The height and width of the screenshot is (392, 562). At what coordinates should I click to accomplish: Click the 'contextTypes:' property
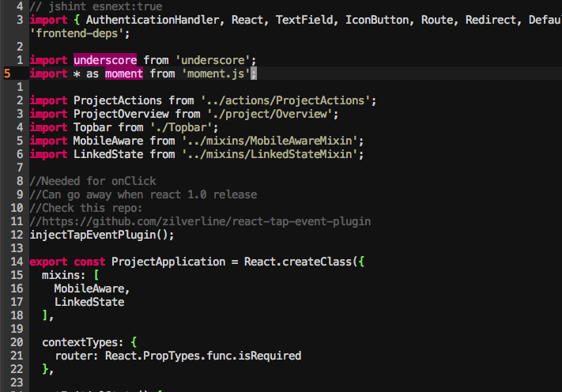coord(83,342)
